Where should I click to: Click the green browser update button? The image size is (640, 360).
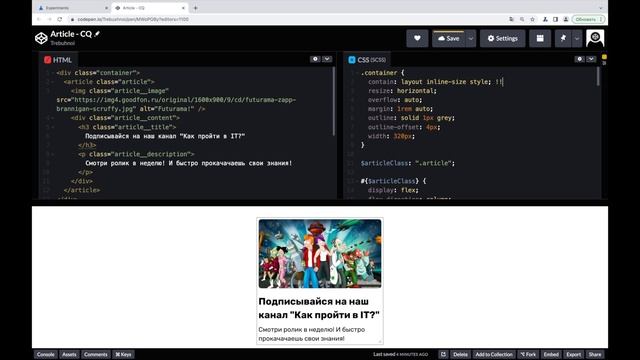[x=588, y=19]
